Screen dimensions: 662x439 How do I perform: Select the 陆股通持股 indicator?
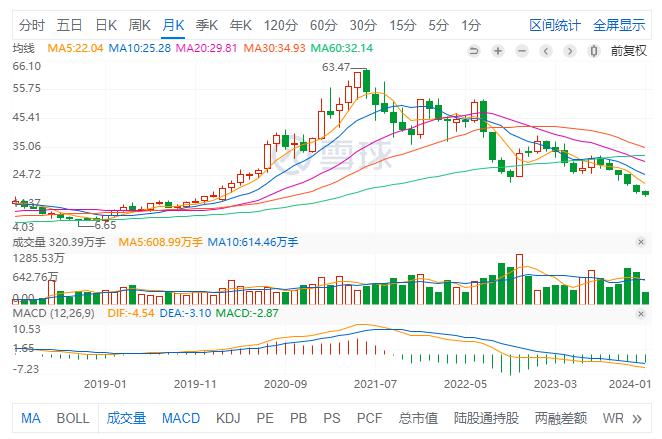point(488,418)
